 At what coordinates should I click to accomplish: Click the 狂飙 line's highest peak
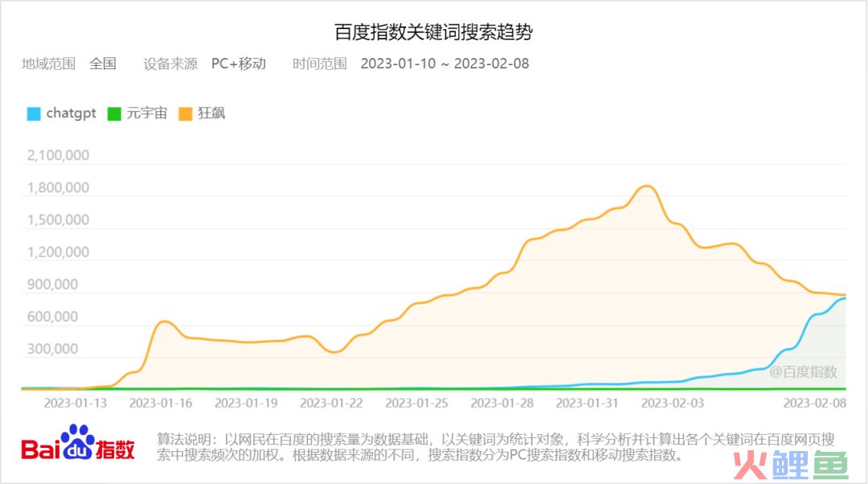point(647,186)
